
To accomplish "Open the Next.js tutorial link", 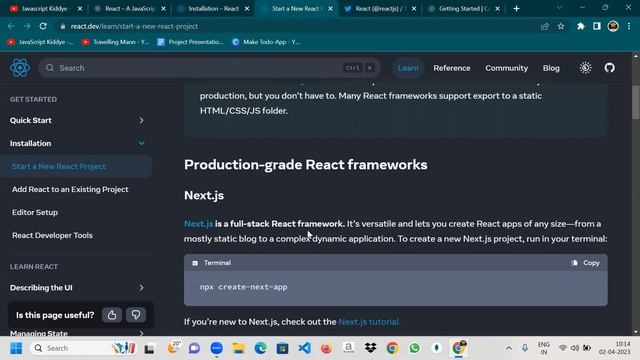I will pos(369,322).
